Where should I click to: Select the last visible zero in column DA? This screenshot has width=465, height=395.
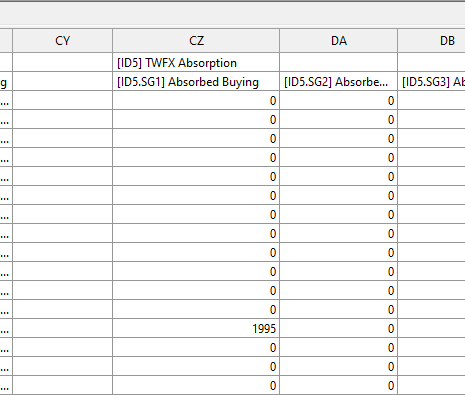(x=338, y=386)
